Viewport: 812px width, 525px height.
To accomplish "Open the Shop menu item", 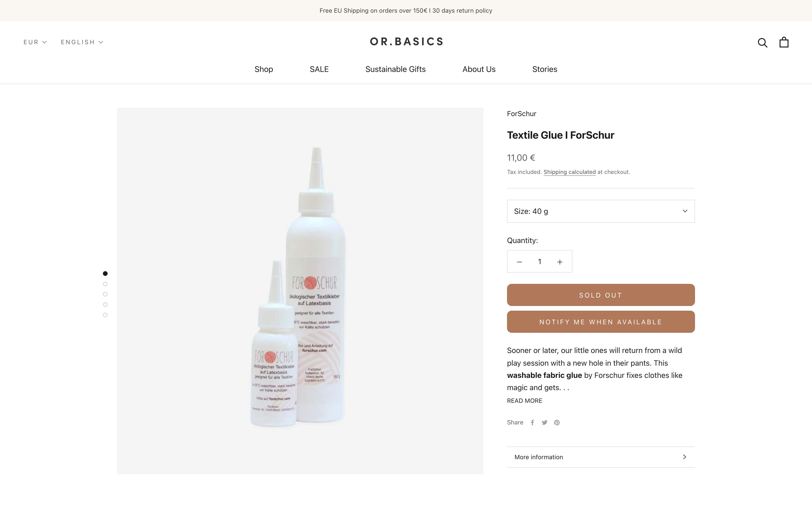I will click(264, 69).
